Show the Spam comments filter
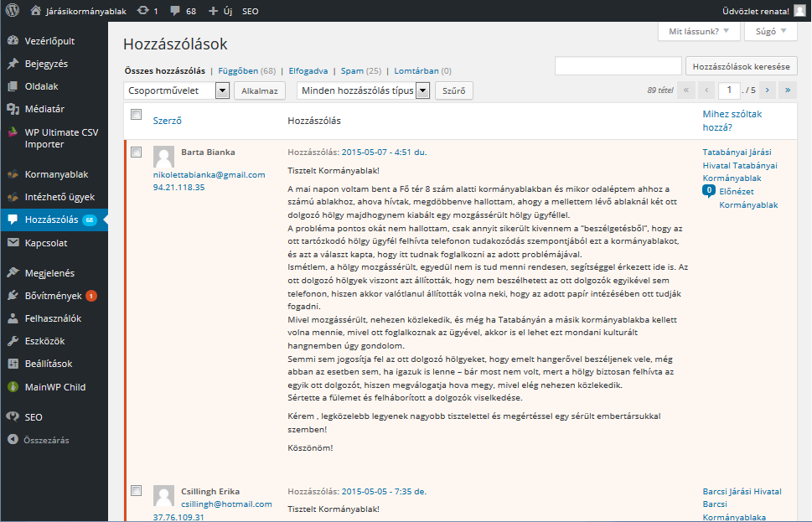812x522 pixels. click(352, 71)
